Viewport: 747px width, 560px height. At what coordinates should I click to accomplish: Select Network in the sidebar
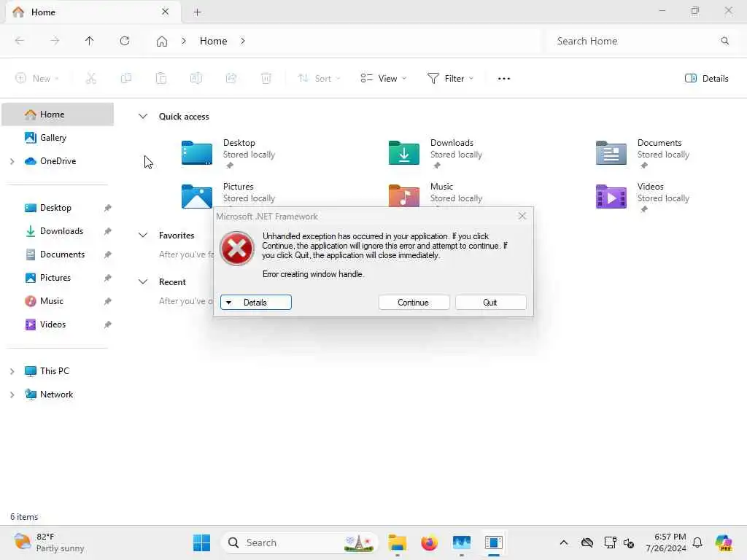56,394
